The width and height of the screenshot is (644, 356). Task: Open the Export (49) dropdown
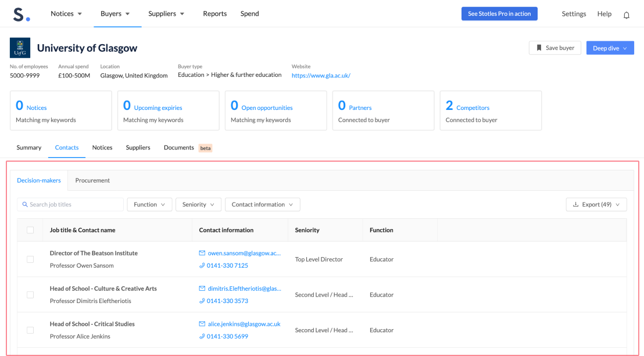coord(596,205)
